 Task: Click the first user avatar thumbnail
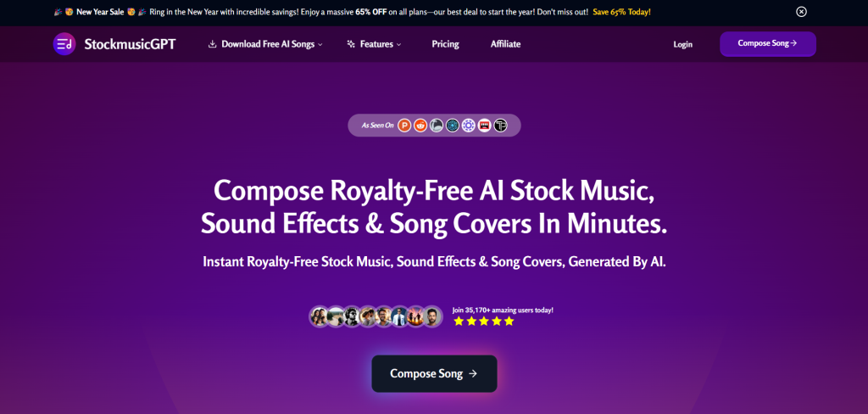click(319, 316)
